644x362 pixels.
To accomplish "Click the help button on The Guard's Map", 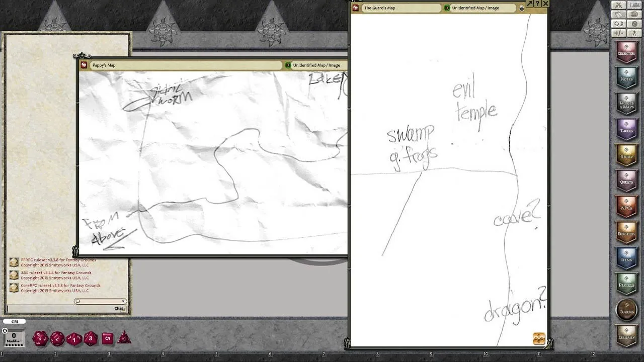I will click(537, 4).
